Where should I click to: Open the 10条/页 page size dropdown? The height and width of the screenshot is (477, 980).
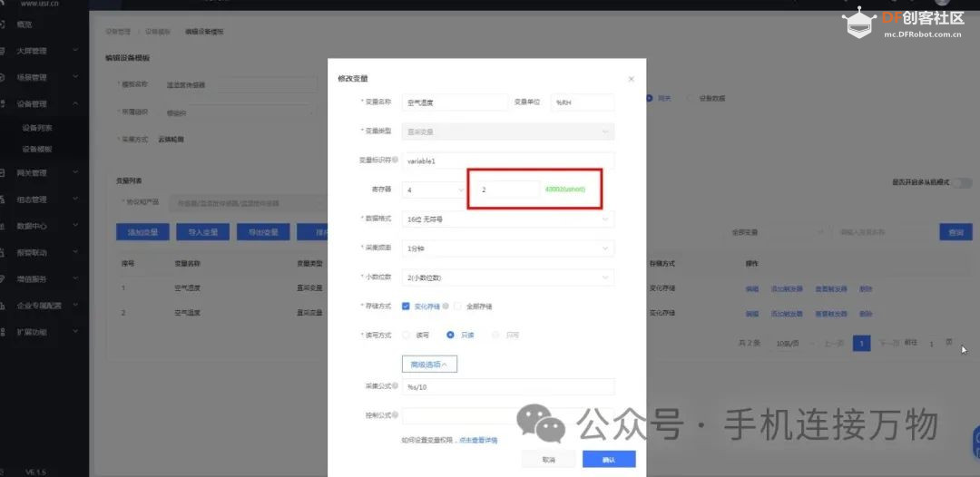click(793, 344)
